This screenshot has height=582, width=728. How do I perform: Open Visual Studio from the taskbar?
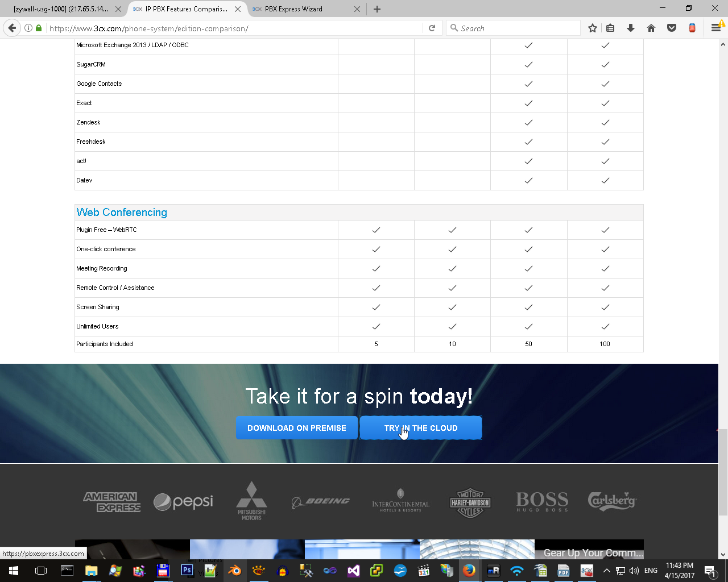point(353,571)
